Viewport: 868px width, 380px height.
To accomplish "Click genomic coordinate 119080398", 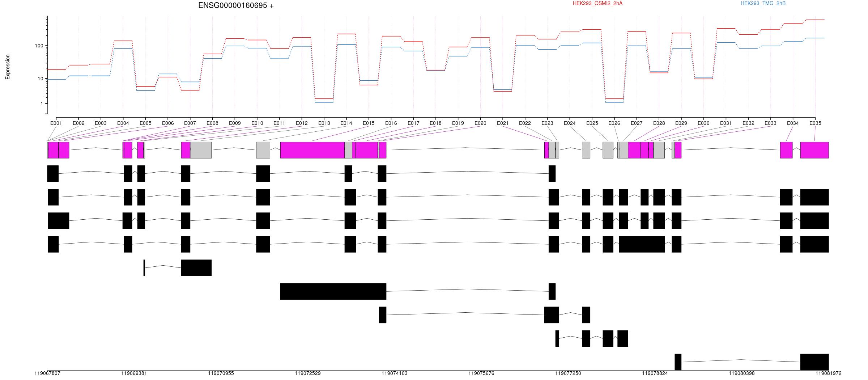I will coord(742,373).
